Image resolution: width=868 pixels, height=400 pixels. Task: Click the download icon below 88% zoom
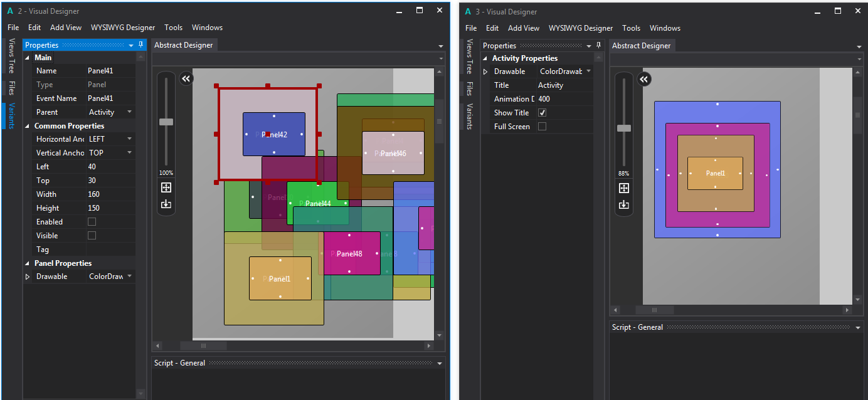(624, 204)
